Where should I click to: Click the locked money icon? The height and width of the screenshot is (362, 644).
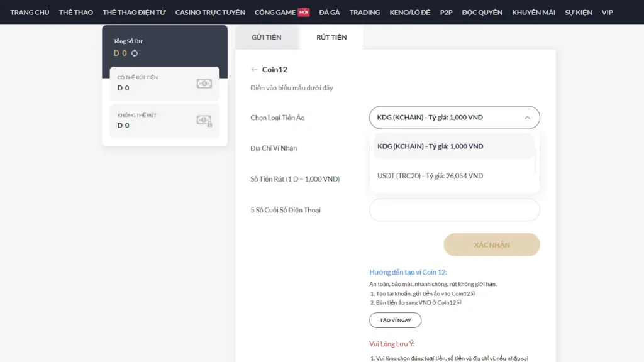pyautogui.click(x=204, y=121)
